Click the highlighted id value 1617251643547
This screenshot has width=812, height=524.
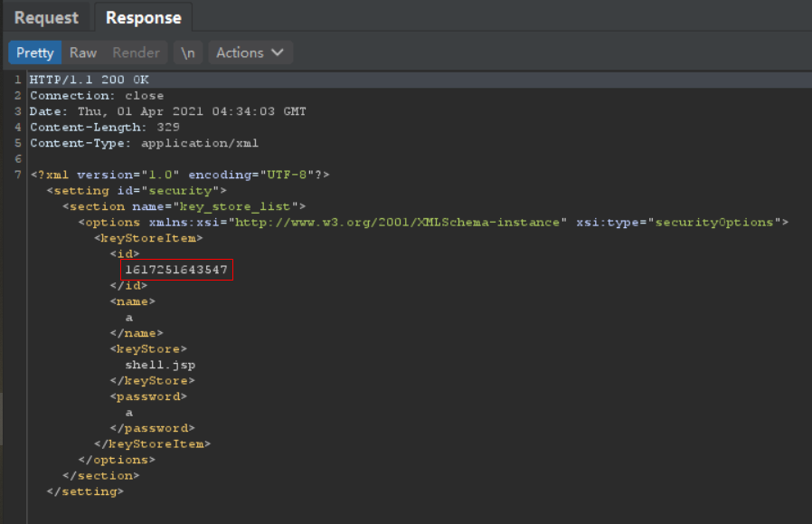[176, 270]
